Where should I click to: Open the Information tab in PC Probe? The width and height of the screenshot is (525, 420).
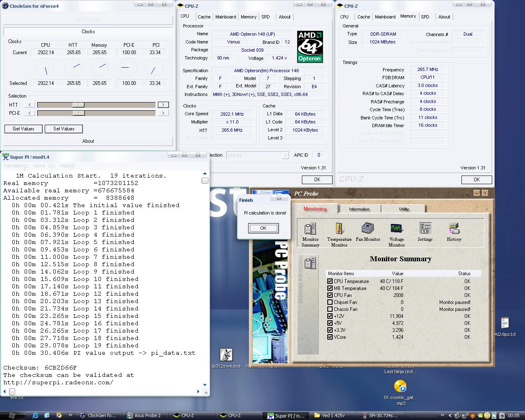(359, 209)
